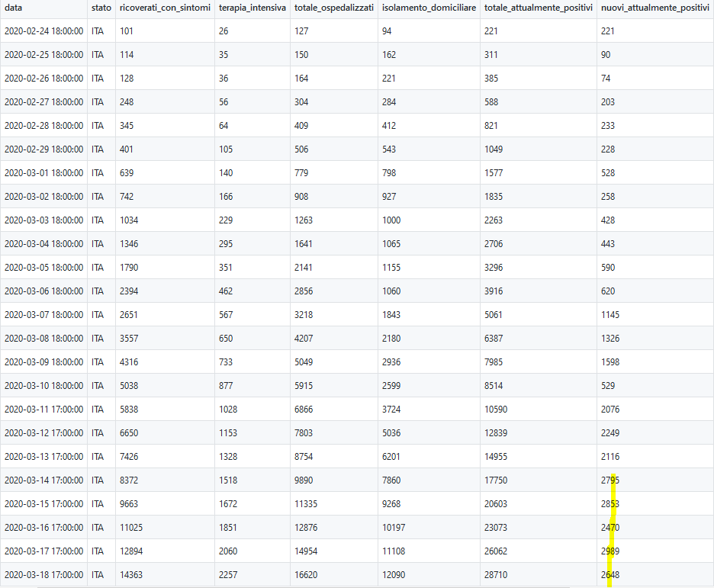Click totale ospedalizzati value 3218
Image resolution: width=714 pixels, height=588 pixels.
304,315
